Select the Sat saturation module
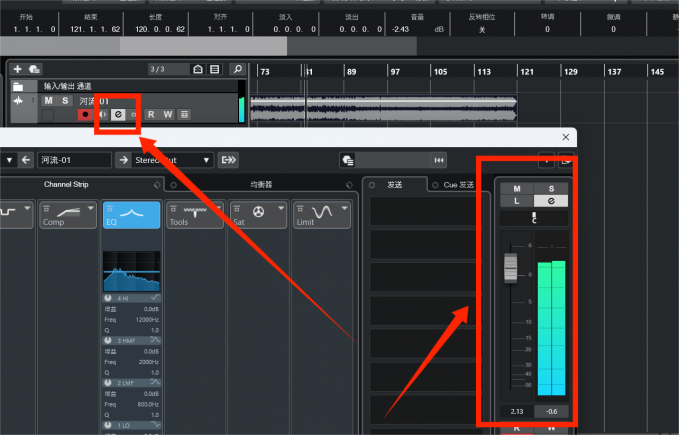 coord(258,215)
